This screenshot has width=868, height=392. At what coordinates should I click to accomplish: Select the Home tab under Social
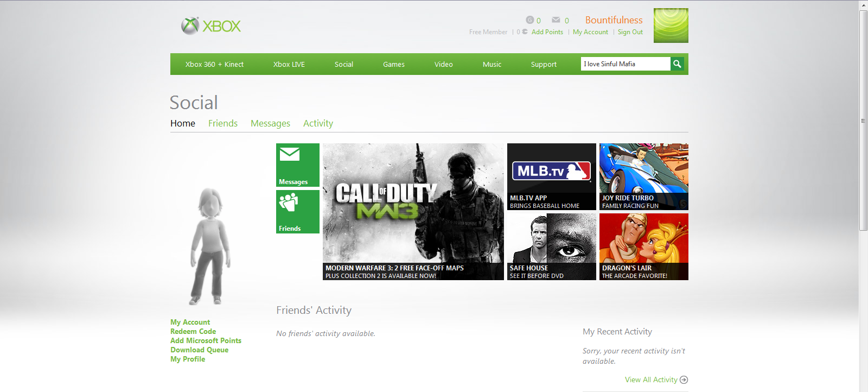183,123
